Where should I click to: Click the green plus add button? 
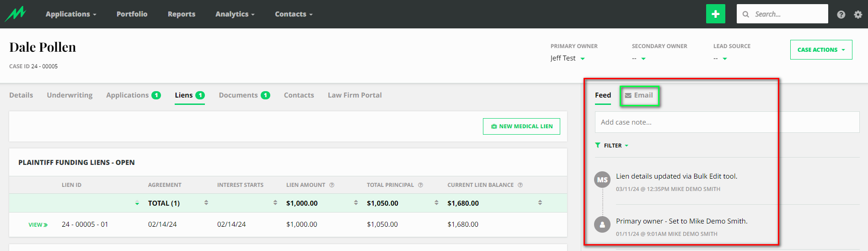[715, 14]
